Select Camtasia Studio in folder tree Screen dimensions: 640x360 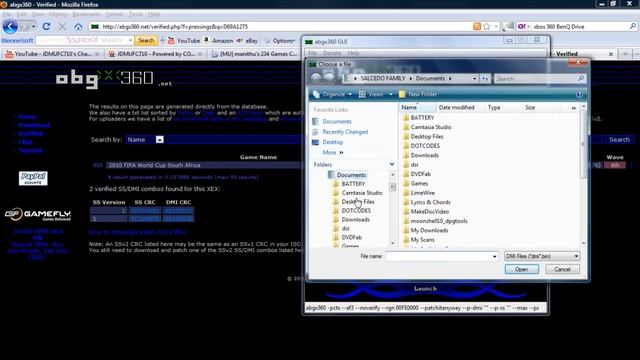[362, 193]
